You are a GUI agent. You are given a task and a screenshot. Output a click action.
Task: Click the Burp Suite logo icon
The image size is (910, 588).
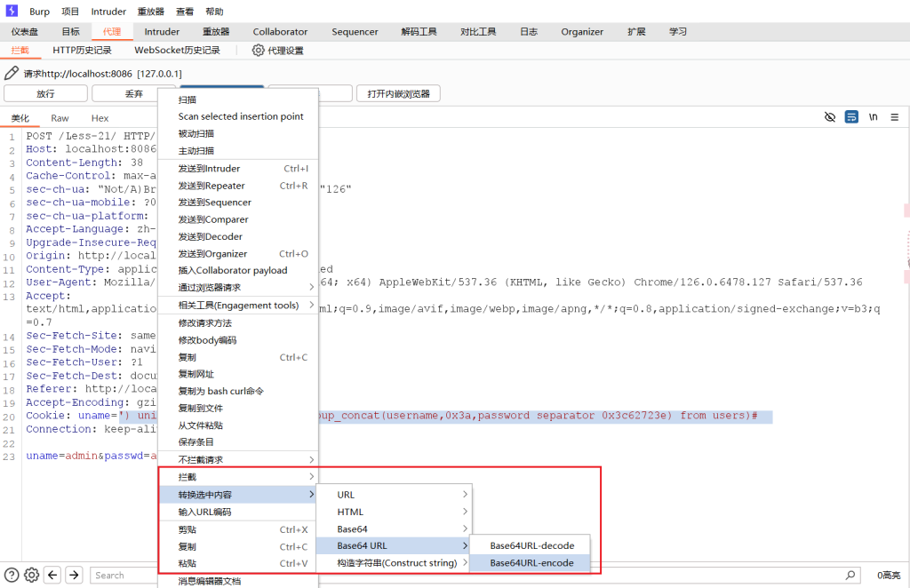(x=12, y=12)
